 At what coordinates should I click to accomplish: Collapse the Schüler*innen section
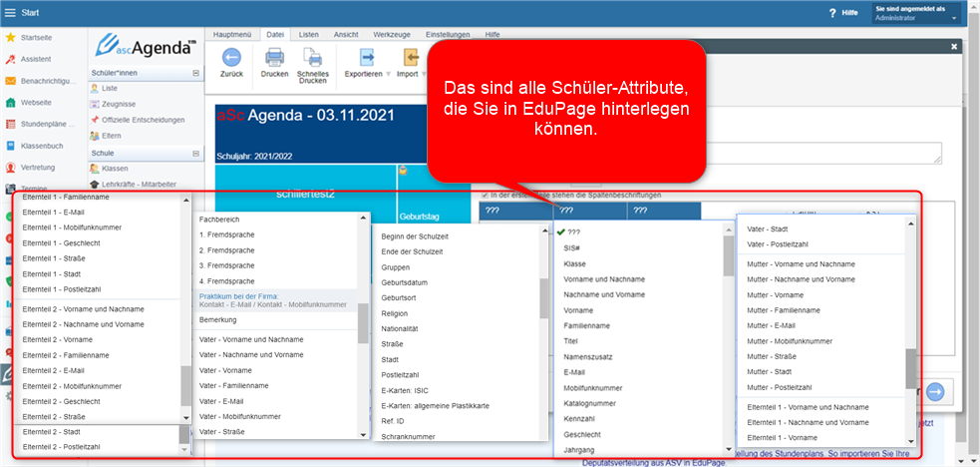(x=195, y=73)
